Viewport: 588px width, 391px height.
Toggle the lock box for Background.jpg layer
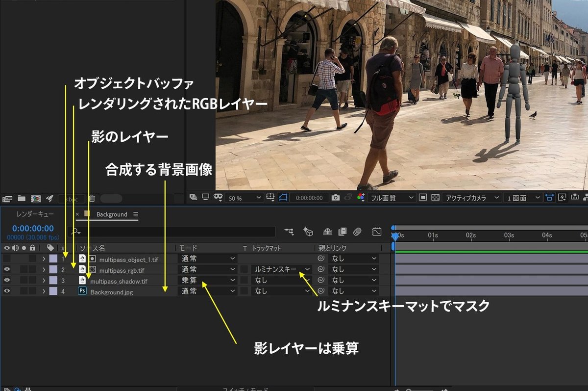(32, 291)
